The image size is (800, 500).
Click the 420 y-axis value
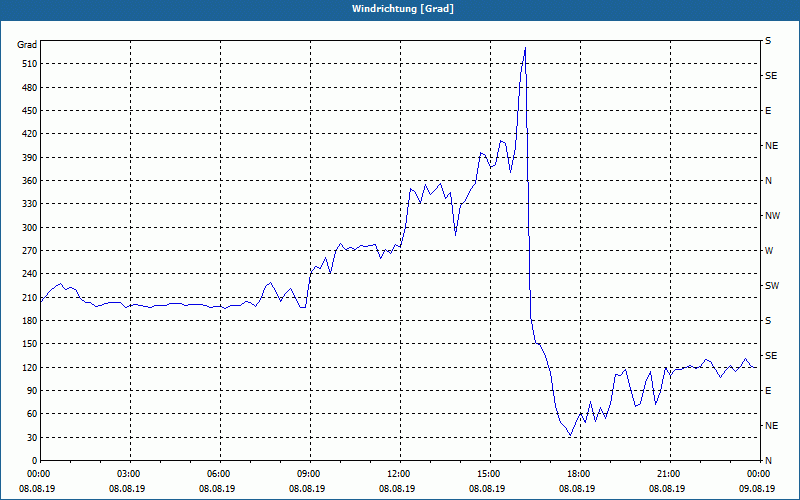(31, 134)
